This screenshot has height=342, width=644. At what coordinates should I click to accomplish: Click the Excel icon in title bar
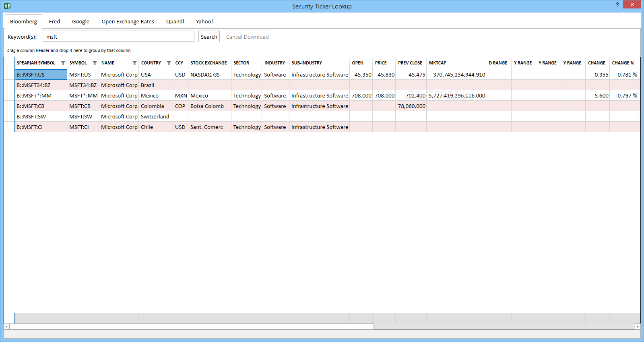tap(7, 6)
